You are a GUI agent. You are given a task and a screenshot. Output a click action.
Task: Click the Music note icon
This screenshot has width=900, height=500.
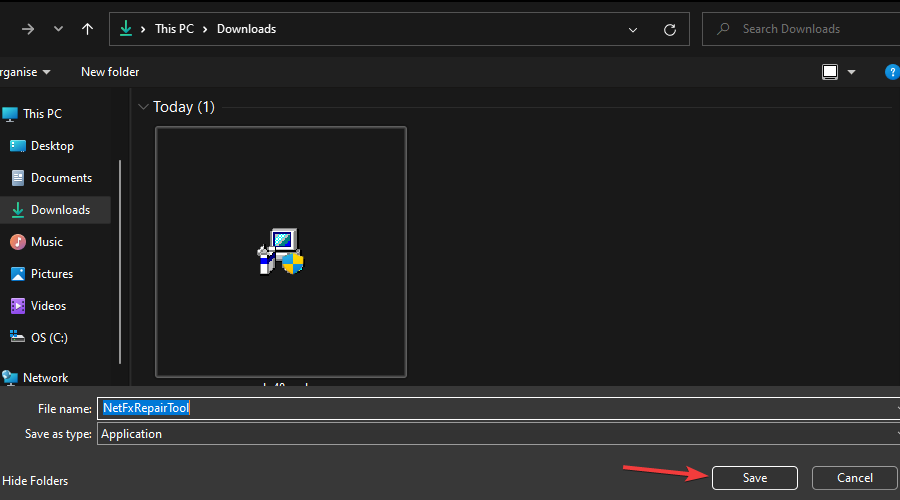coord(18,242)
